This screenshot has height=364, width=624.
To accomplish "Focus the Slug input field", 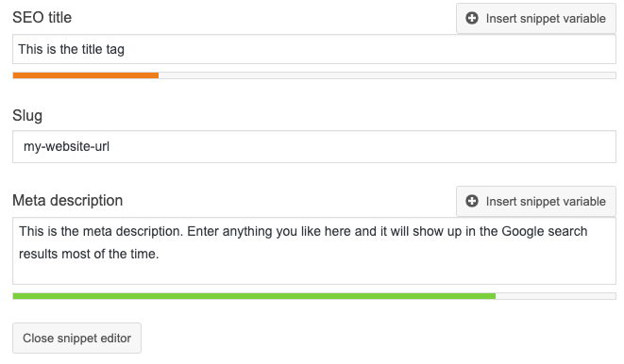I will coord(314,146).
